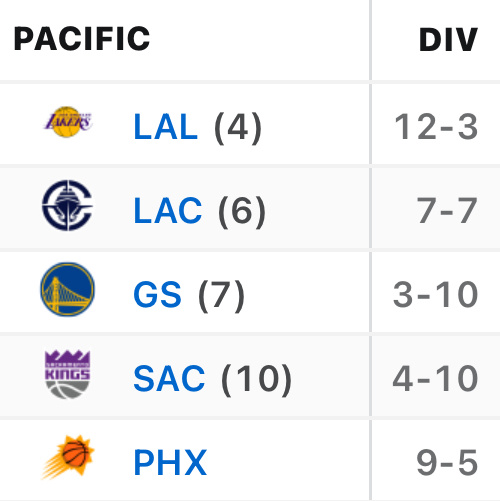Open the LAL team link
This screenshot has width=500, height=501.
tap(166, 127)
